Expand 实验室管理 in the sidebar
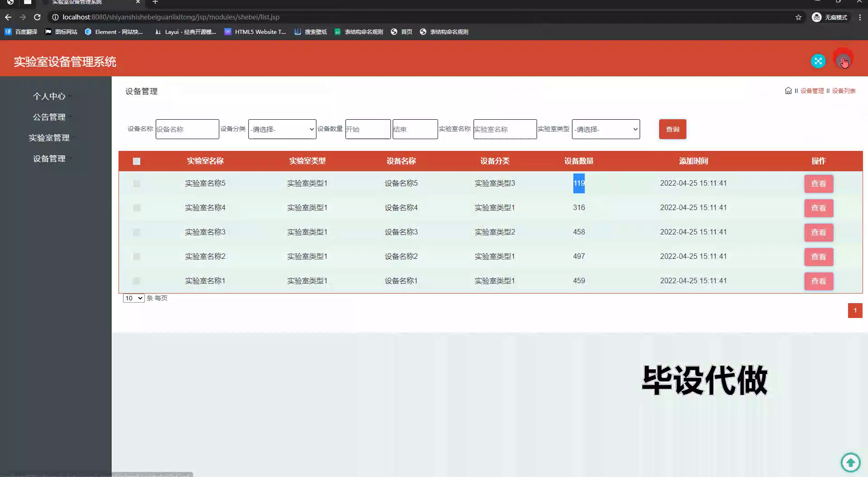This screenshot has height=477, width=868. point(49,138)
